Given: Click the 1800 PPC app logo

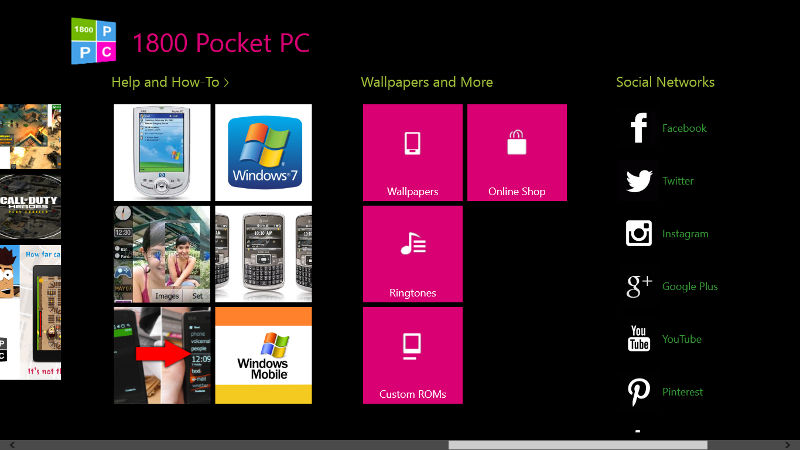Looking at the screenshot, I should (x=93, y=41).
